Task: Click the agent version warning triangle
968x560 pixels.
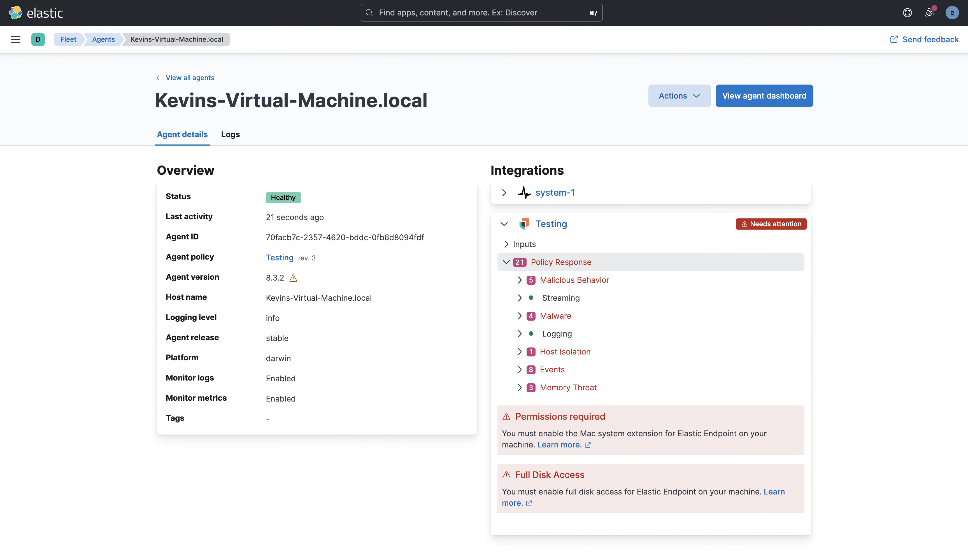Action: click(x=293, y=278)
